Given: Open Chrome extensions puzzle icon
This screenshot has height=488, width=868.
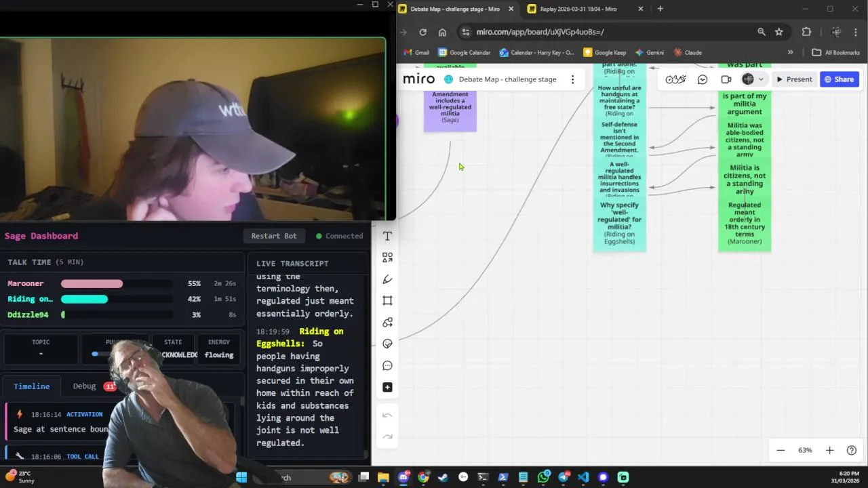Looking at the screenshot, I should pyautogui.click(x=806, y=32).
